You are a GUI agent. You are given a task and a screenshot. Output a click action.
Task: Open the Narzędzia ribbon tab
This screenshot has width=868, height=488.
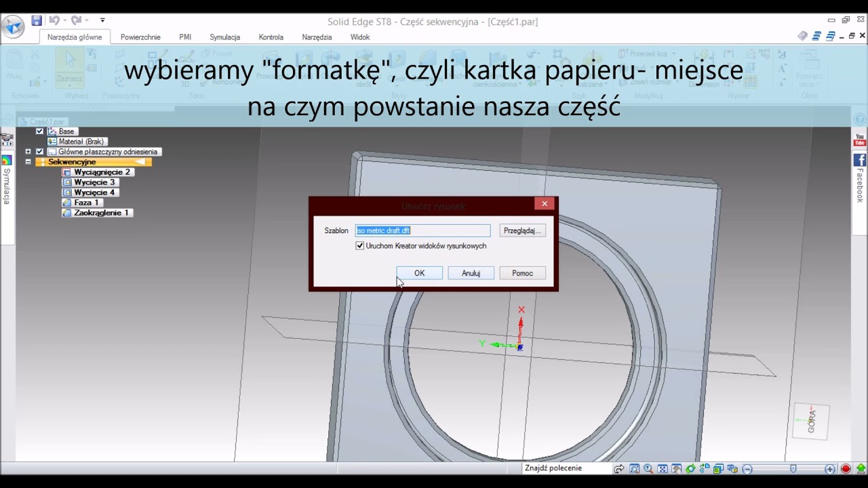(317, 37)
